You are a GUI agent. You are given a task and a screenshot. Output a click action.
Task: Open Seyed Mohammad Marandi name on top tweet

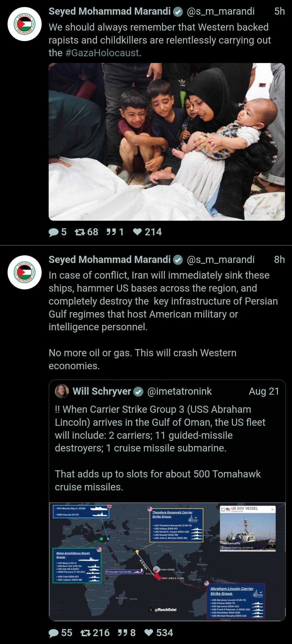click(109, 11)
